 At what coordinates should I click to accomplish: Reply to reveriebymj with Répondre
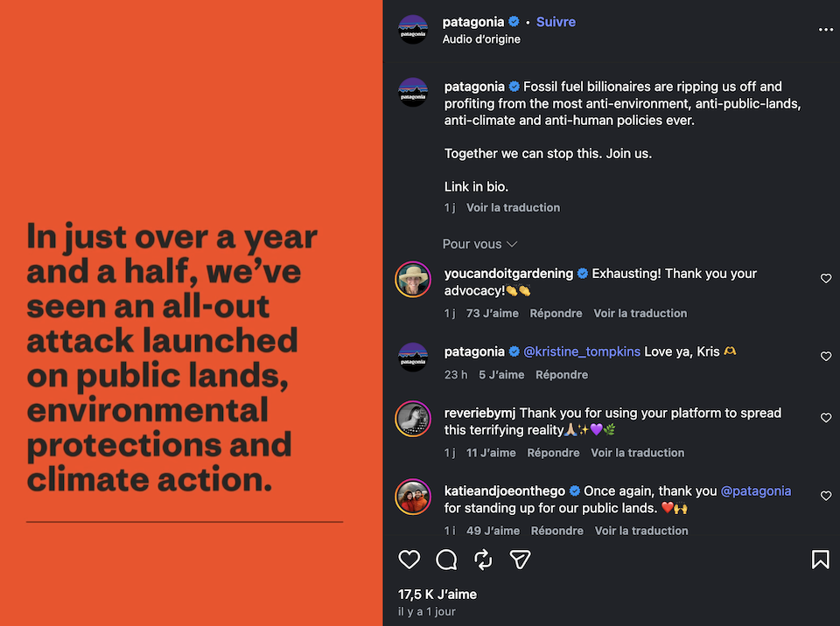(x=553, y=453)
